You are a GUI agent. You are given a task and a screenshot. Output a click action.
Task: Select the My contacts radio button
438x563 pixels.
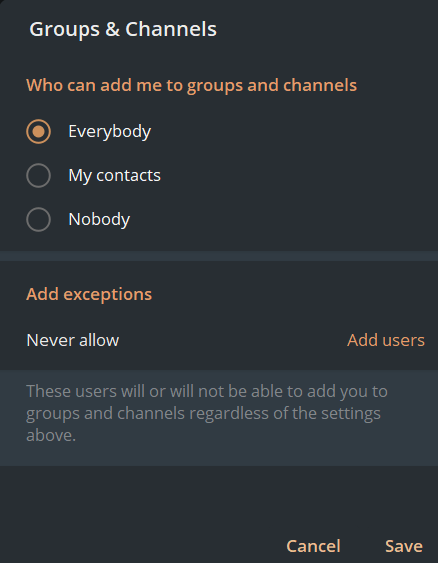[x=38, y=176]
